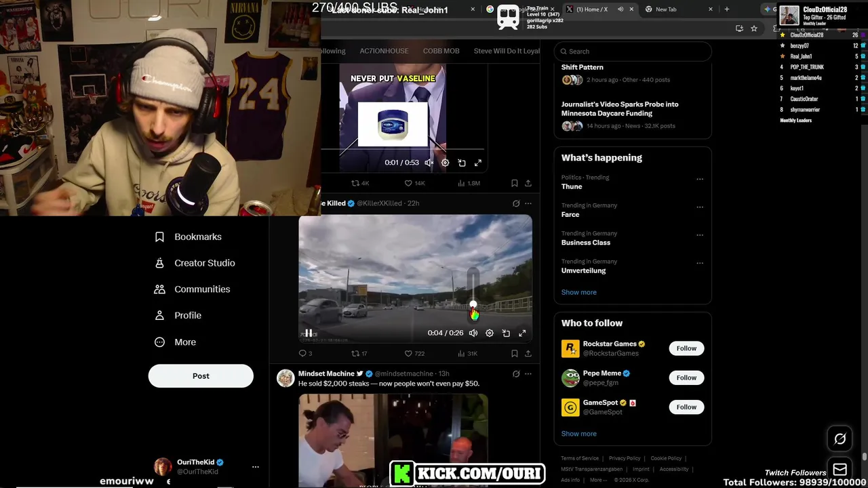Image resolution: width=868 pixels, height=488 pixels.
Task: Expand the dashcam video to fullscreen
Action: tap(522, 333)
